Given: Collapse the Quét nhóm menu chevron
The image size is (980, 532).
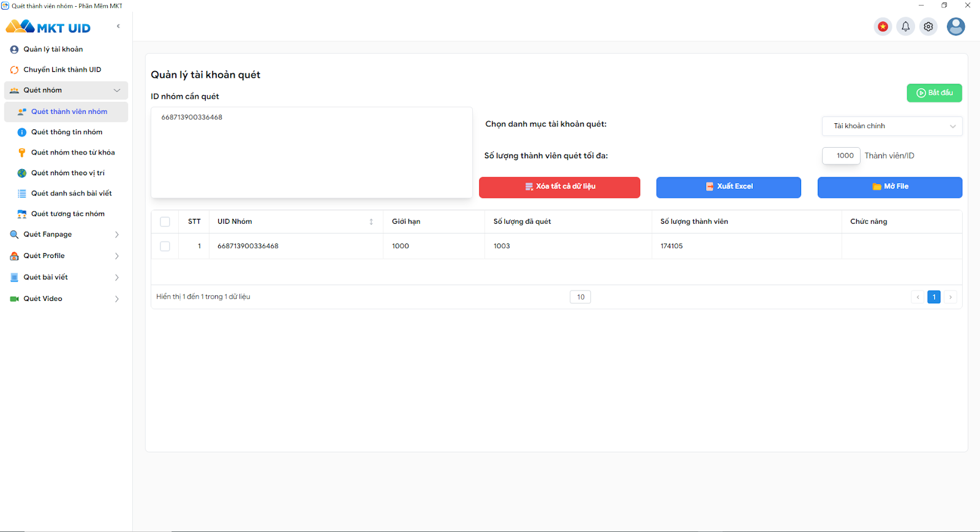Looking at the screenshot, I should (x=117, y=91).
